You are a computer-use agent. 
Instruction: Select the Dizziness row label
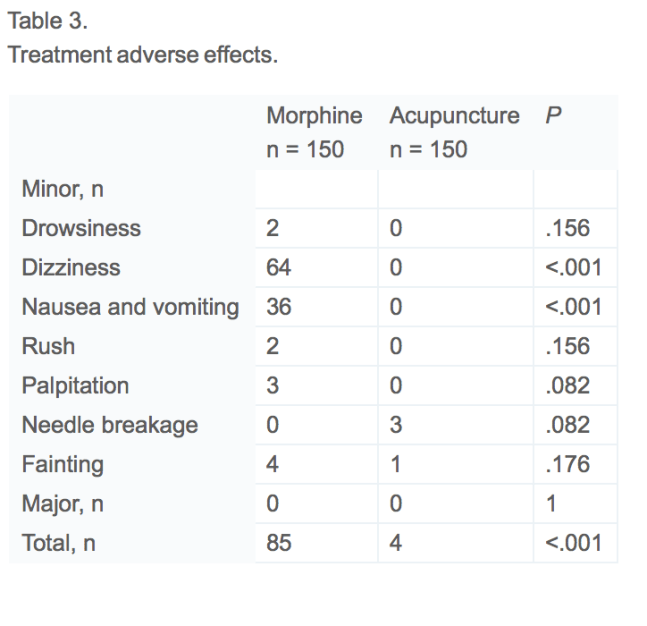71,268
